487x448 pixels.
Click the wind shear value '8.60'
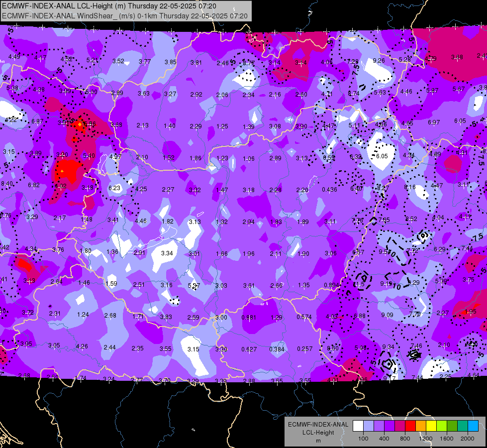333,348
